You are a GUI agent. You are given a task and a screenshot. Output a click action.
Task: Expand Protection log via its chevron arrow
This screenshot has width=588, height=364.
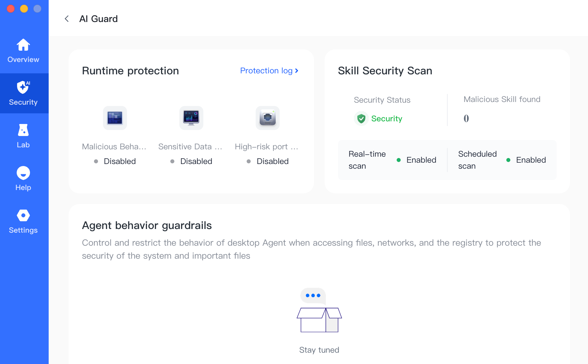tap(297, 71)
